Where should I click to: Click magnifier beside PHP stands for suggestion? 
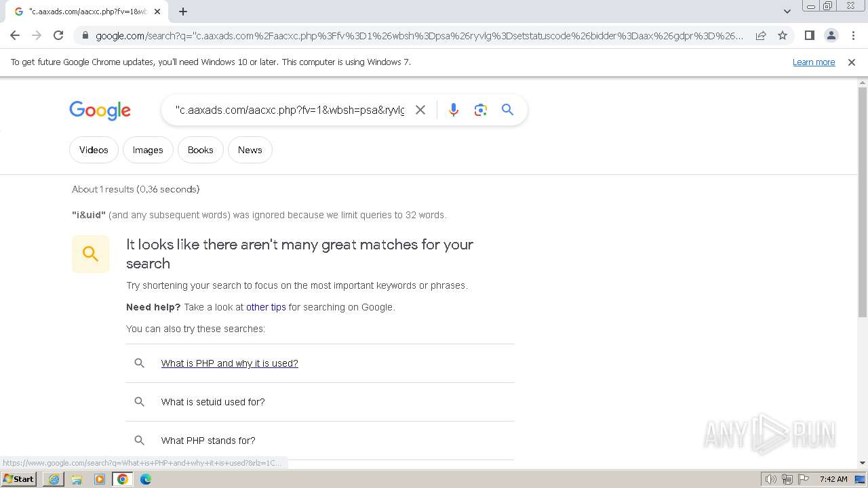139,441
